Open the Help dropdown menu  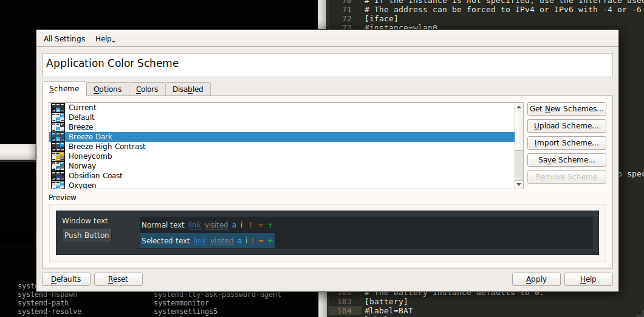pyautogui.click(x=105, y=39)
